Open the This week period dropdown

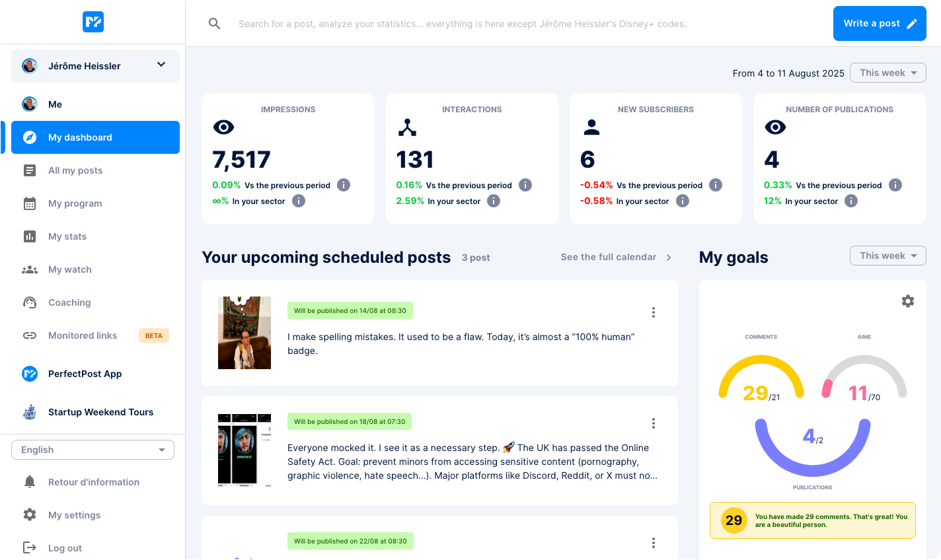click(887, 73)
